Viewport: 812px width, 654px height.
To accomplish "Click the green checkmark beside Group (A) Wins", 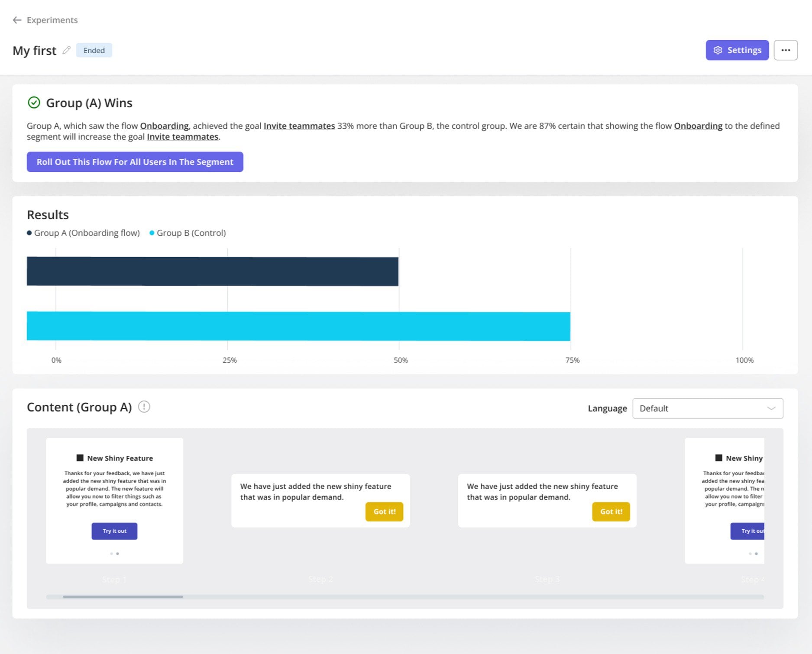I will [34, 103].
